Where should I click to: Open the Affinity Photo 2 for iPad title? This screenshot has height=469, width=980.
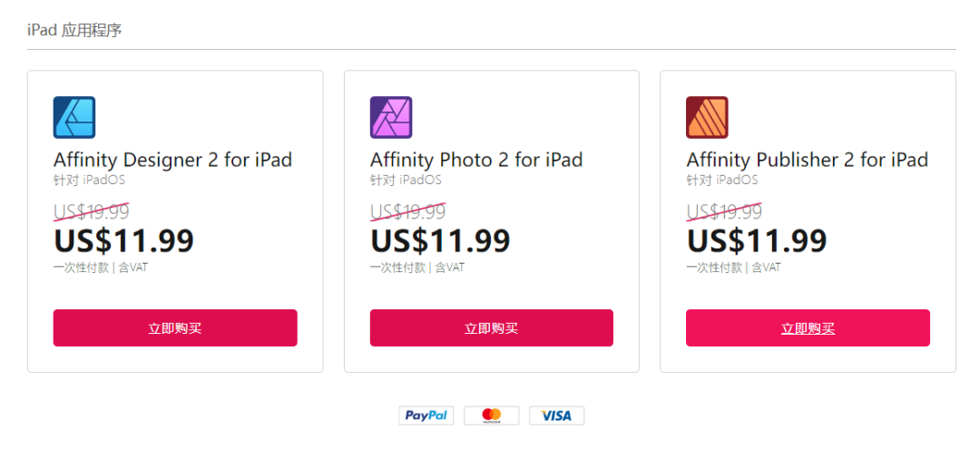pyautogui.click(x=476, y=160)
